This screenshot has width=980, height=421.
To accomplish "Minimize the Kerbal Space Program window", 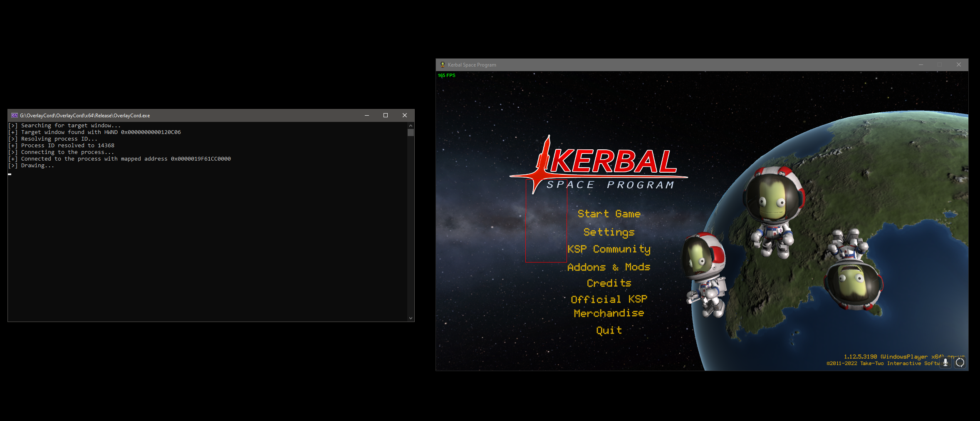I will [921, 65].
